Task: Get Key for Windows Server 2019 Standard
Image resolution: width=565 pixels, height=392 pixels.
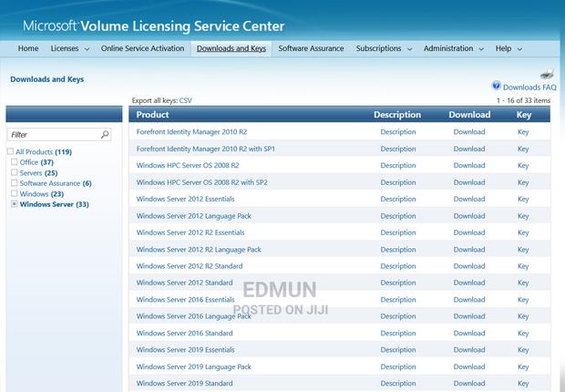Action: 523,384
